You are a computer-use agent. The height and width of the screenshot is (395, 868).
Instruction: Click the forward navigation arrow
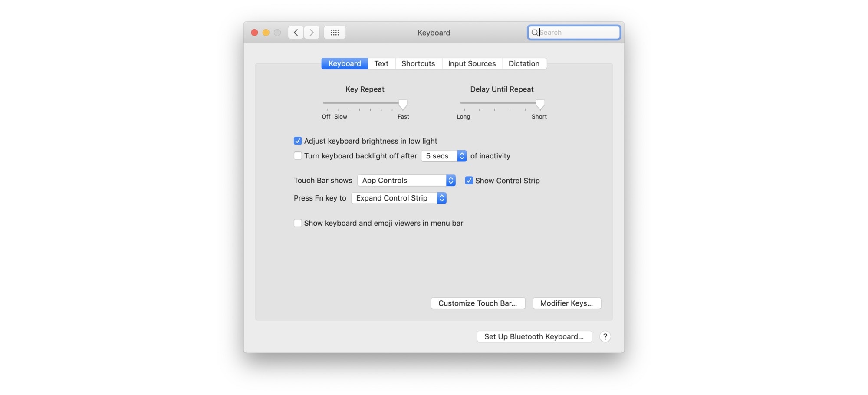tap(312, 32)
